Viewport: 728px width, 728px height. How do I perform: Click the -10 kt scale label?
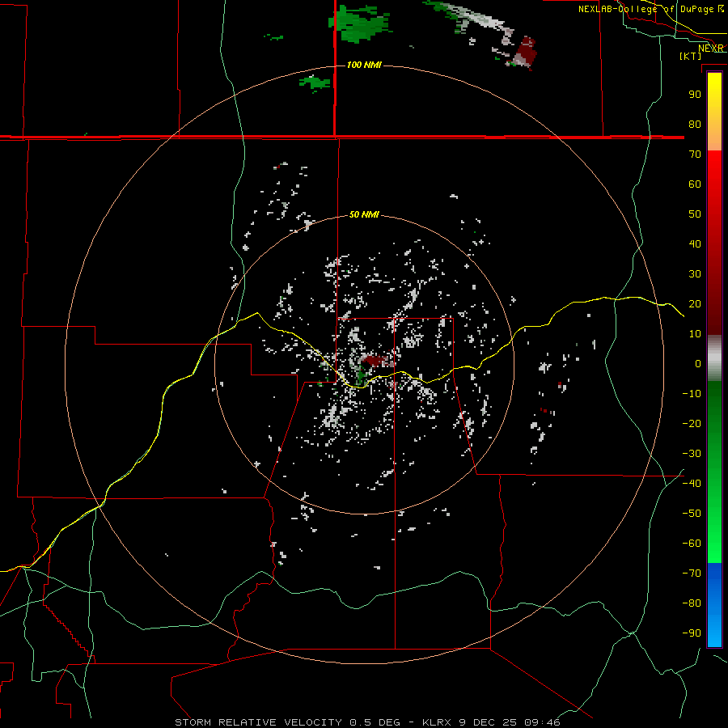692,394
